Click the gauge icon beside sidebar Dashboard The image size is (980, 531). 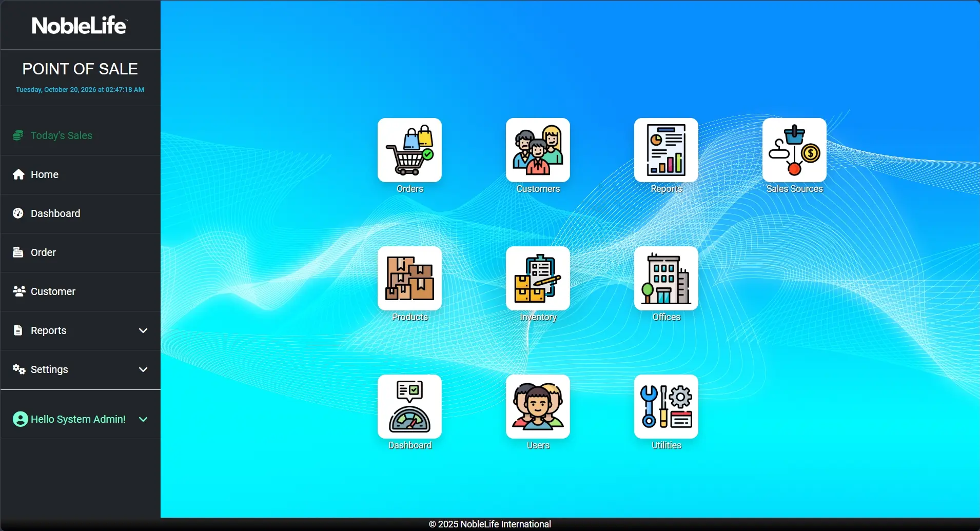pos(18,213)
